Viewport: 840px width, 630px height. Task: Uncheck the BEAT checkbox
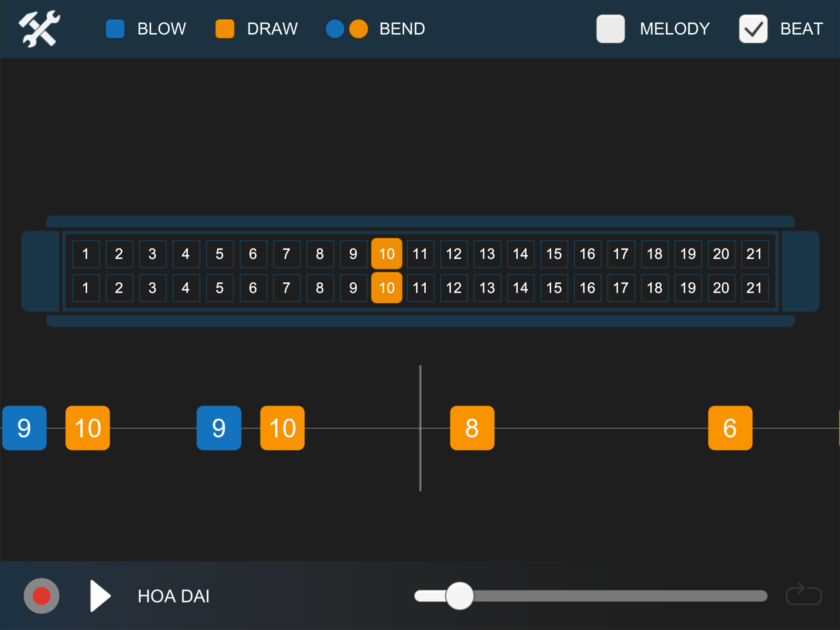(x=753, y=29)
